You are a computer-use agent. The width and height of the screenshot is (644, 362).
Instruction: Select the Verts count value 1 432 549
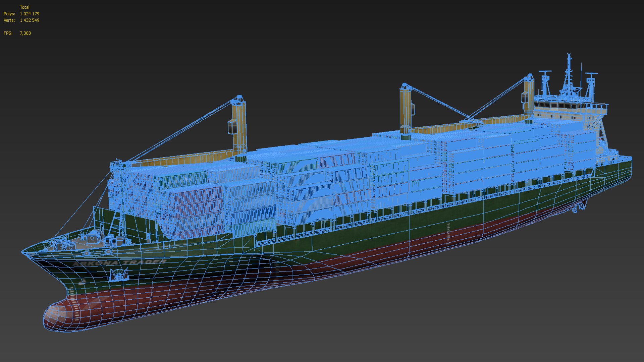(30, 20)
